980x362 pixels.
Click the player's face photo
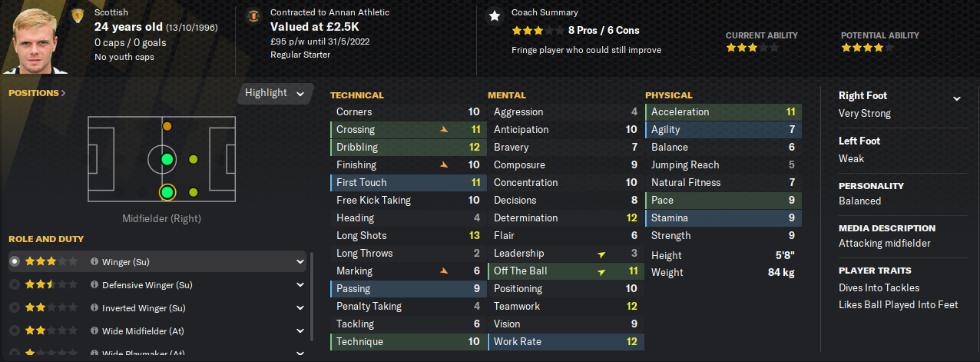pyautogui.click(x=41, y=40)
